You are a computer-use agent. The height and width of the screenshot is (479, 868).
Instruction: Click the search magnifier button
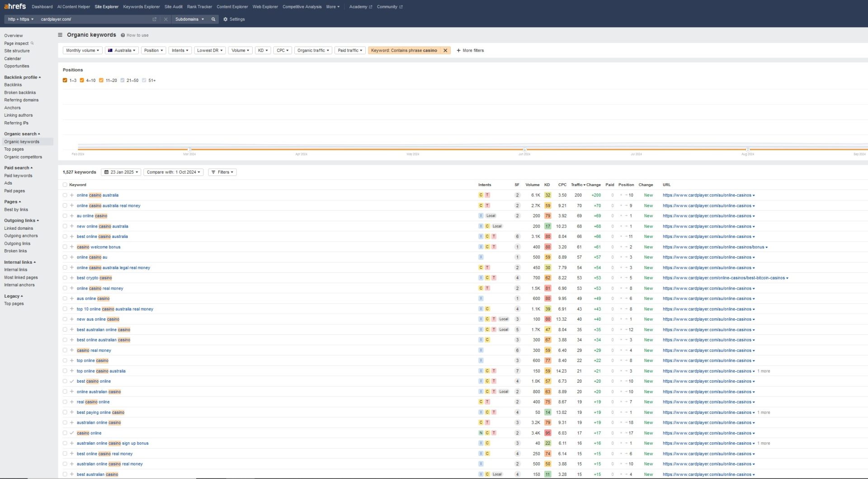click(x=213, y=19)
